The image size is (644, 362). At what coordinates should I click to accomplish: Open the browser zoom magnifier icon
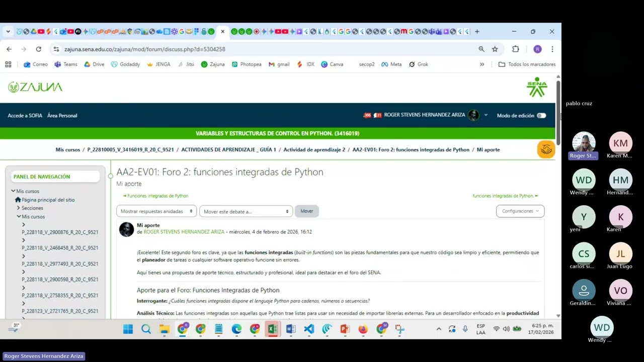click(x=481, y=49)
